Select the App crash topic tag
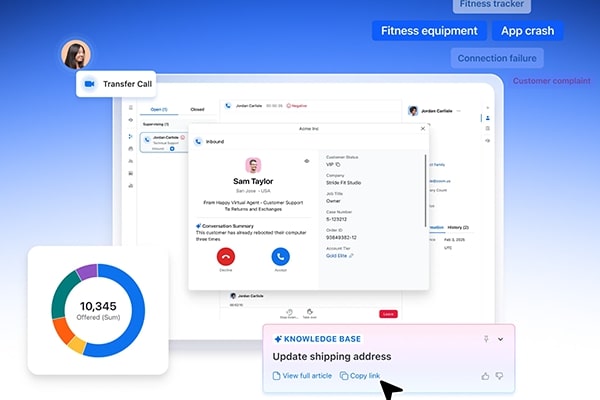 pyautogui.click(x=527, y=31)
